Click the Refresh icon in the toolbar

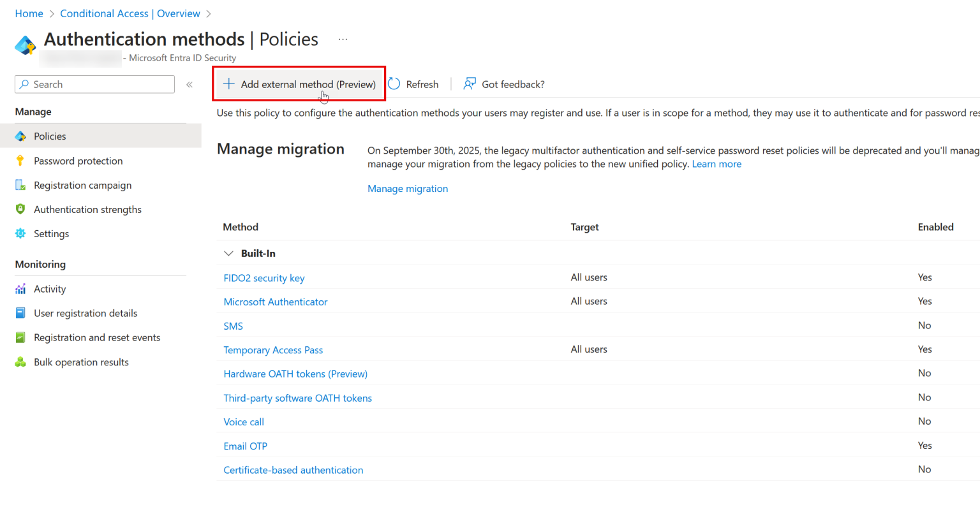(x=394, y=84)
